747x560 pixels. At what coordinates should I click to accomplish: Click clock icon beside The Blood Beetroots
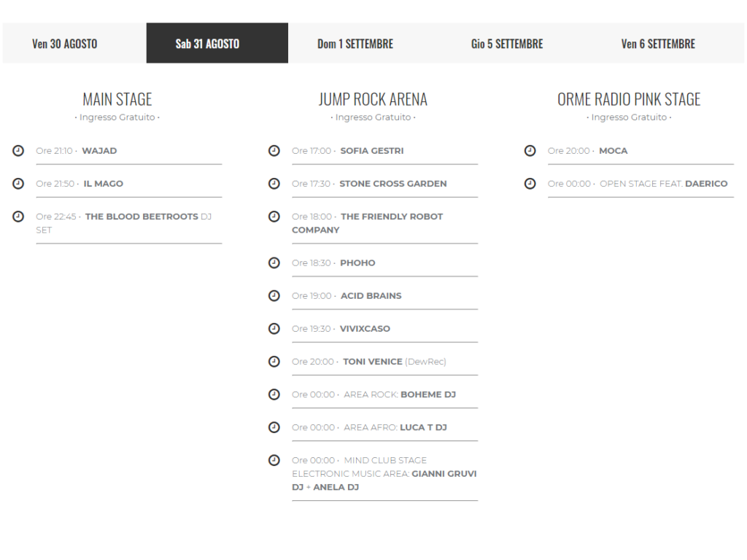tap(18, 217)
